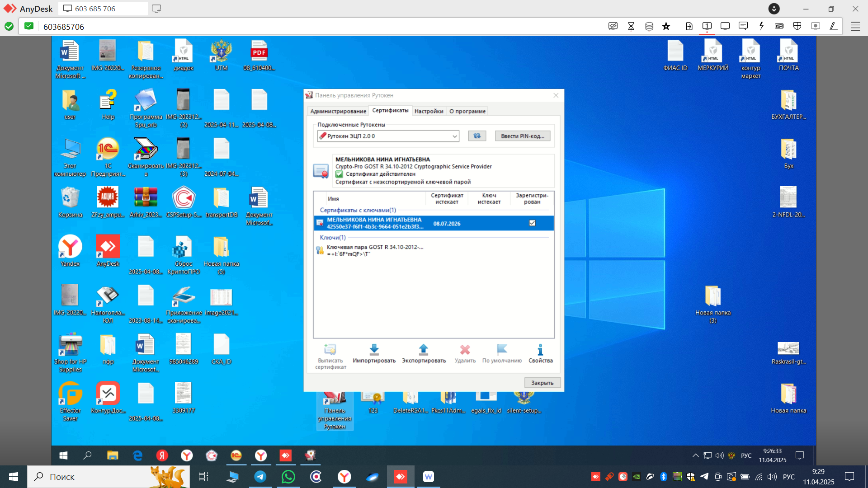Select UTM desktop shortcut
Screen dimensions: 868x488
(221, 56)
